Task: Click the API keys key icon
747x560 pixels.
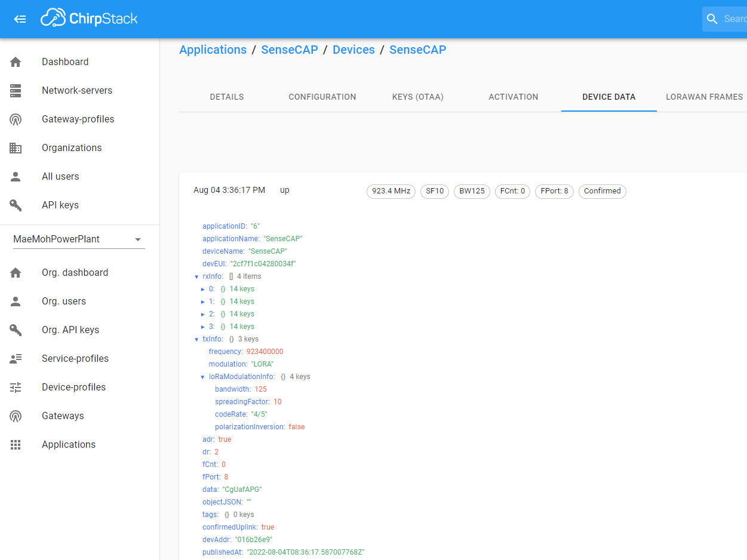Action: (x=16, y=205)
